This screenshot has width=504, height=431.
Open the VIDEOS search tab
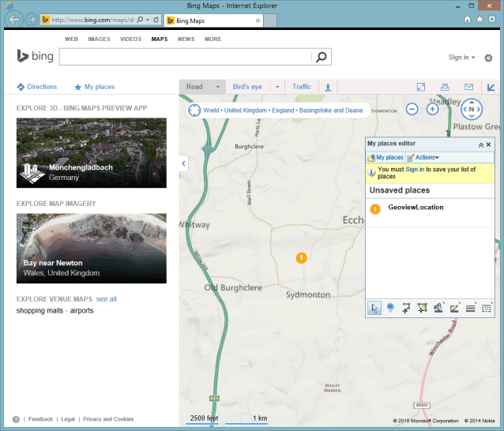130,39
